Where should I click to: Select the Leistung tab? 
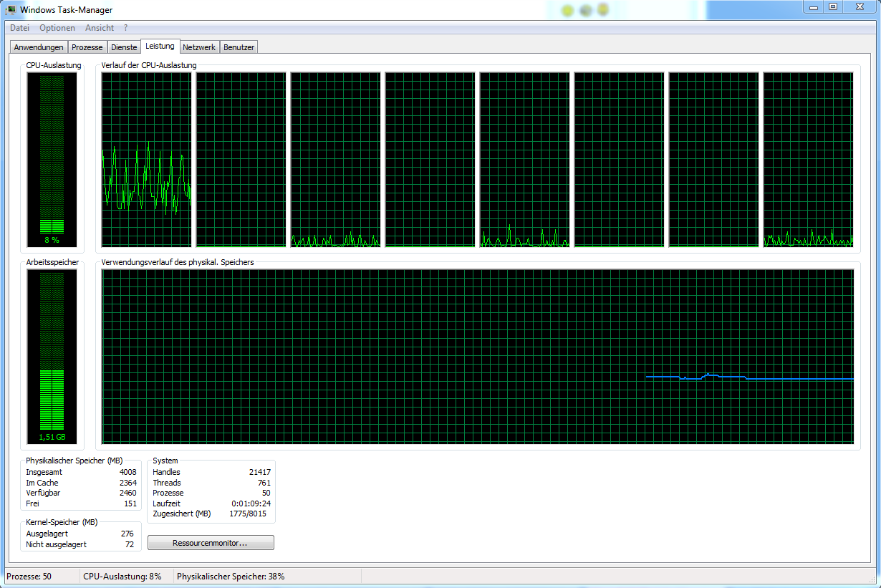(x=160, y=46)
